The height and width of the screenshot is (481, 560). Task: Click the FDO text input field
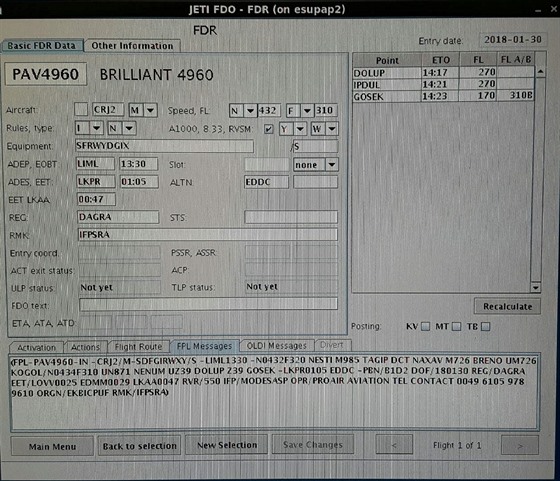coord(208,304)
